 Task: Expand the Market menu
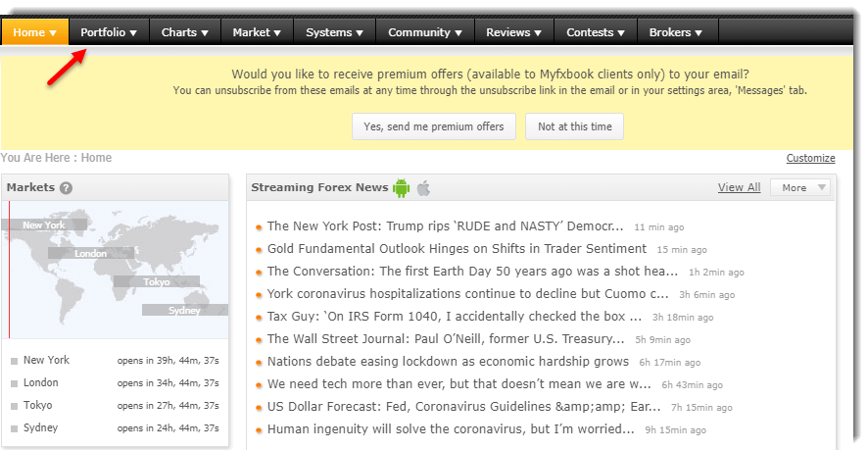(257, 32)
